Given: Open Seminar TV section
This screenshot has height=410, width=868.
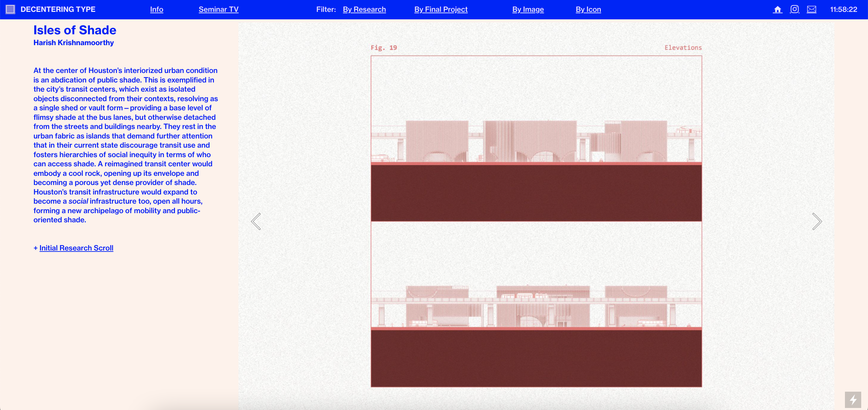Looking at the screenshot, I should tap(218, 10).
